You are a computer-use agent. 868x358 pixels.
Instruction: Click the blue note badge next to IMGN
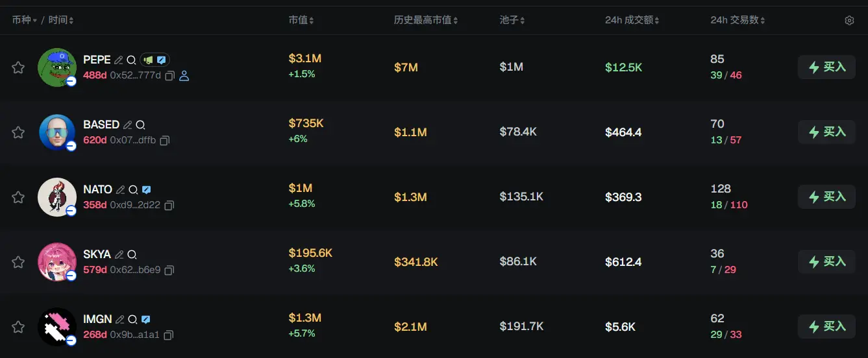point(146,319)
